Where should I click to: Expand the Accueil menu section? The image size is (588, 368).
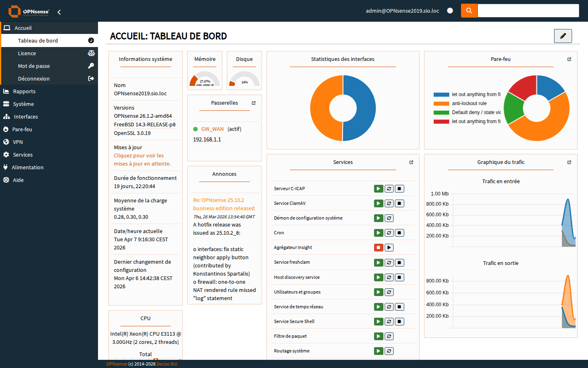click(49, 28)
